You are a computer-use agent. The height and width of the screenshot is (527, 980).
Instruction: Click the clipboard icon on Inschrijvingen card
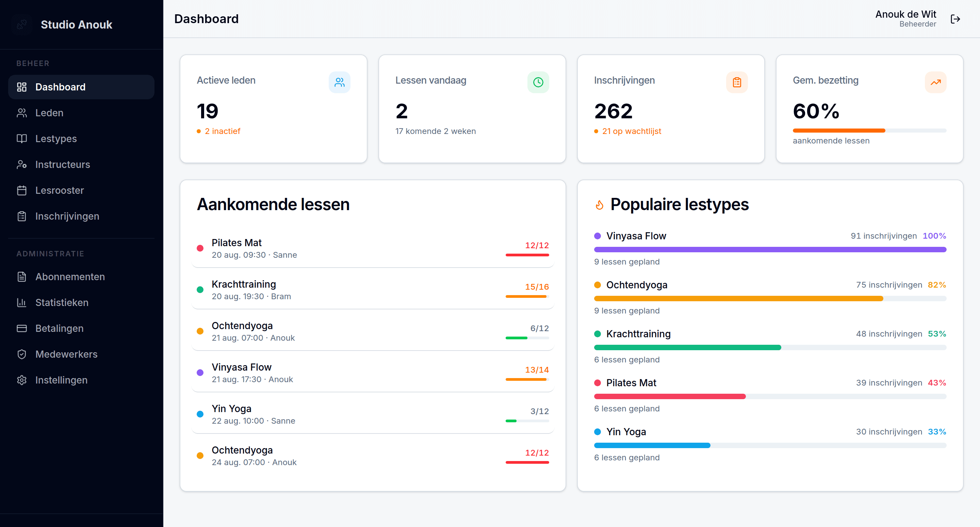pyautogui.click(x=736, y=82)
